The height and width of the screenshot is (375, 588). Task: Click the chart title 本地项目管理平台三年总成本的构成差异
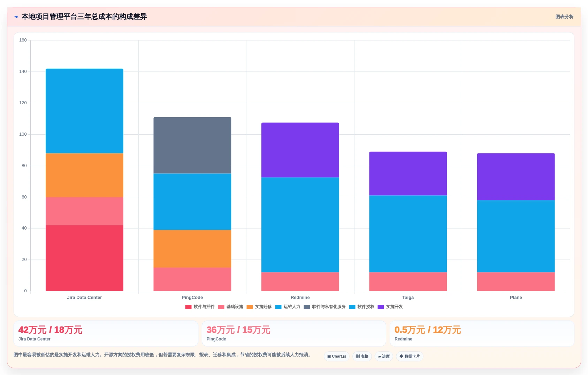(x=84, y=17)
